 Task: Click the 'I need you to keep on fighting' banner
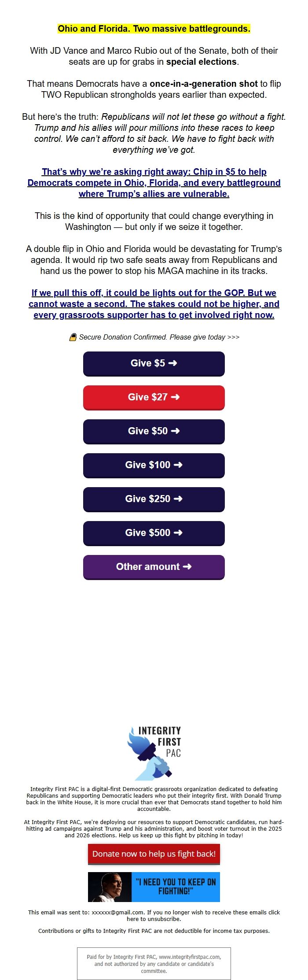(x=154, y=887)
